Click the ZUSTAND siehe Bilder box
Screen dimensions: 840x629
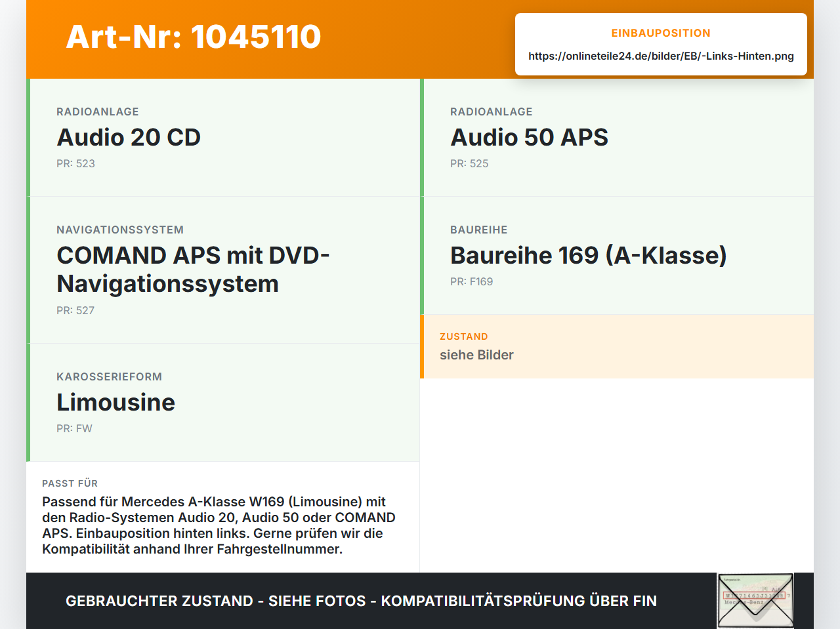617,346
